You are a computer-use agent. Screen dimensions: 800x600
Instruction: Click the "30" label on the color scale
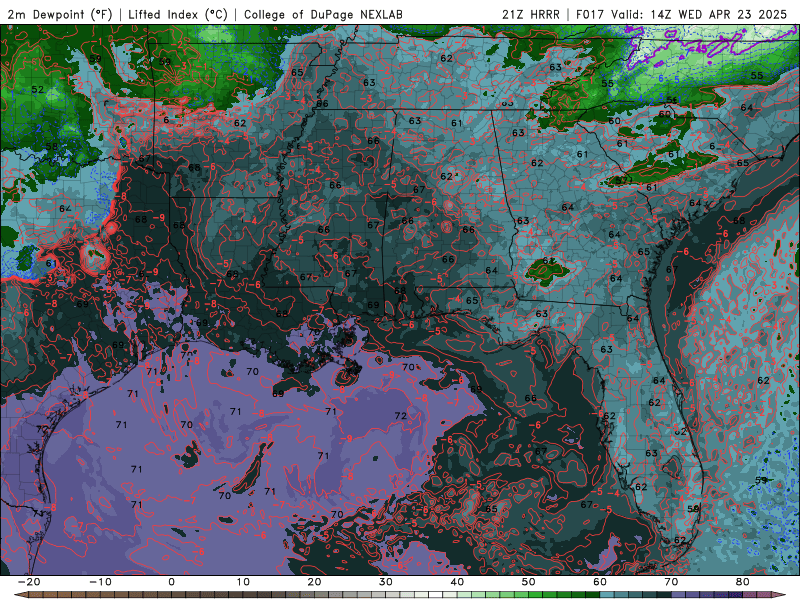click(x=386, y=582)
